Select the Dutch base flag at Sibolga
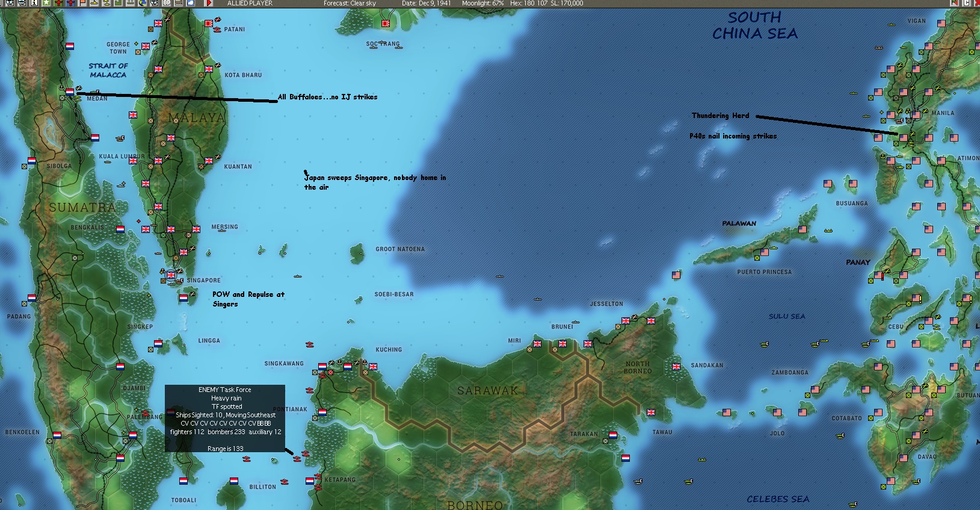 (x=32, y=161)
